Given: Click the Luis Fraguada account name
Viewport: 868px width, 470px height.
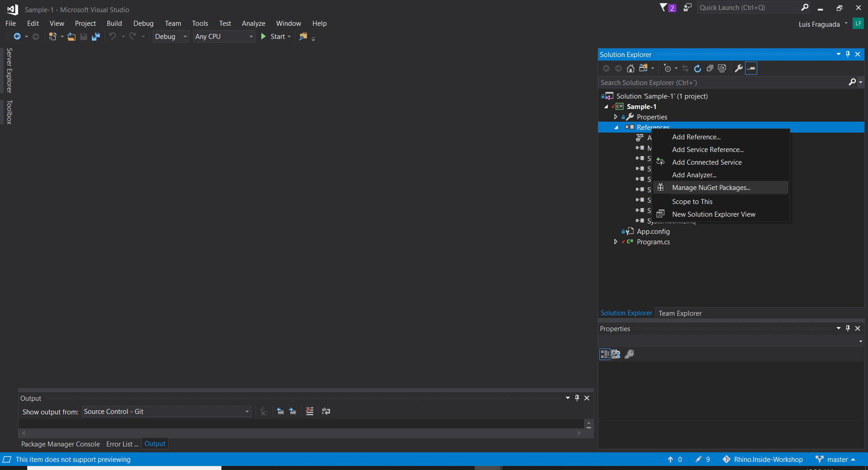Looking at the screenshot, I should (x=819, y=24).
